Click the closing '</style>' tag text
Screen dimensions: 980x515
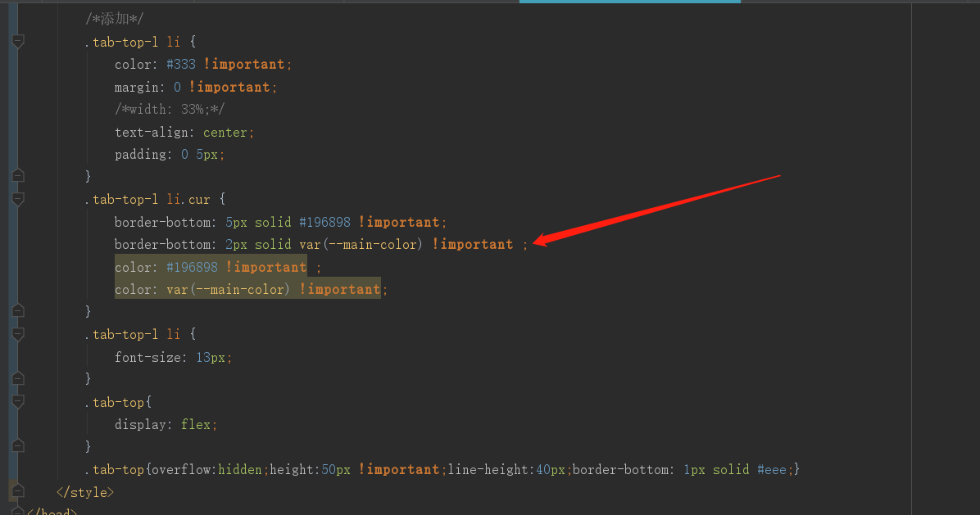85,493
